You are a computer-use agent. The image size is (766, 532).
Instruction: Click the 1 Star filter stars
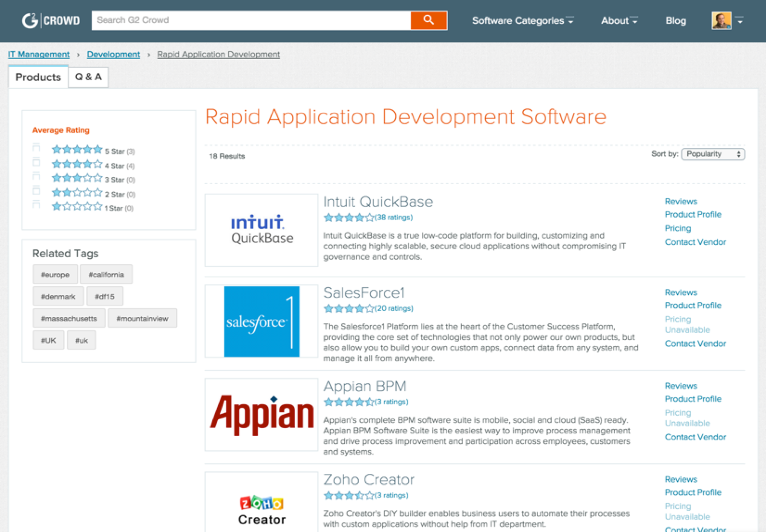pyautogui.click(x=77, y=207)
